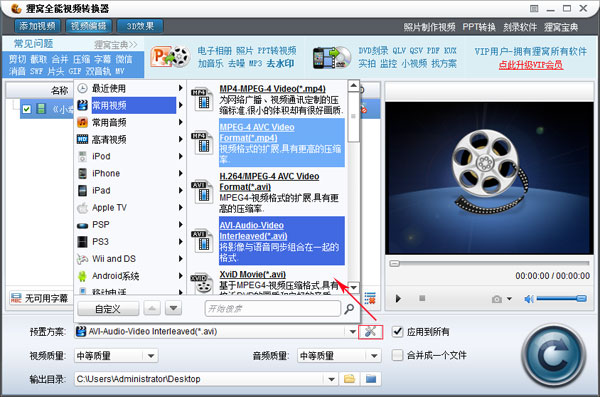Open the 3D效果 effects button

click(x=140, y=26)
